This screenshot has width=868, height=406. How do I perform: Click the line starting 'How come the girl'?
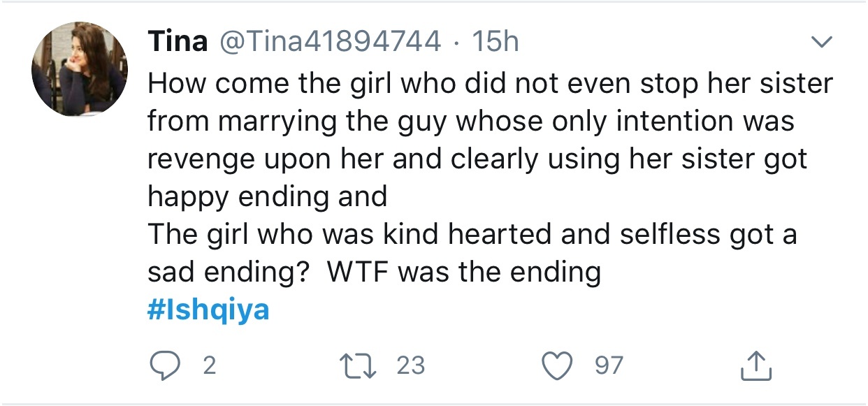point(490,84)
